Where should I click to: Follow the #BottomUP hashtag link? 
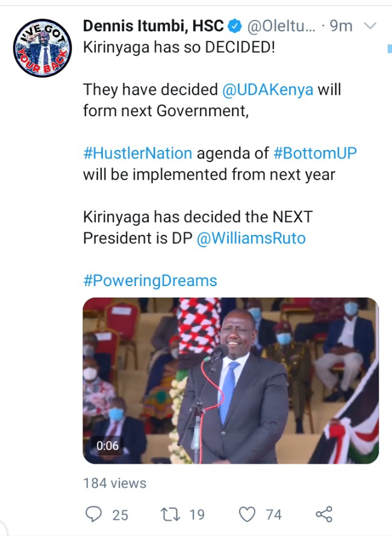315,153
